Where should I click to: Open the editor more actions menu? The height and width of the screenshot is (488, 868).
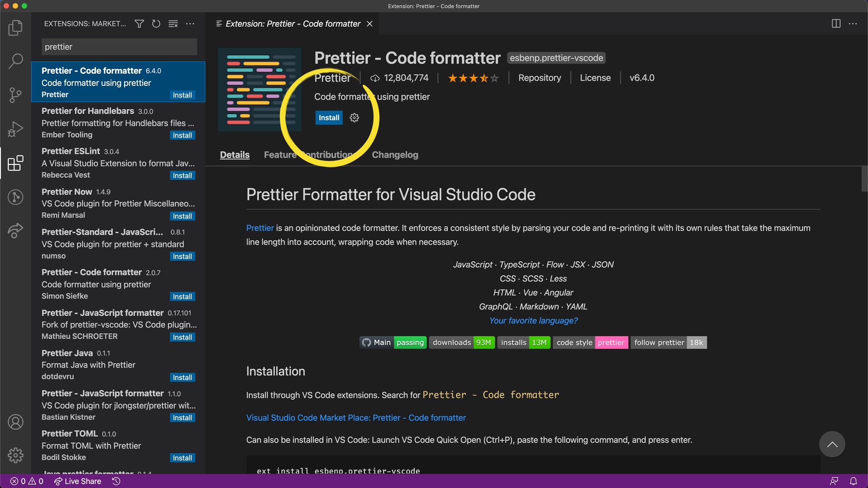(853, 24)
